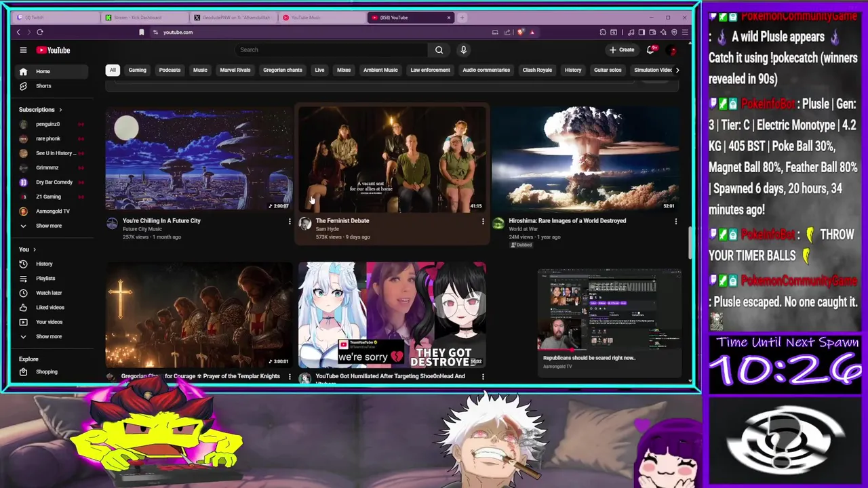868x488 pixels.
Task: Open Hiroshima: Rare Images video title
Action: 568,221
